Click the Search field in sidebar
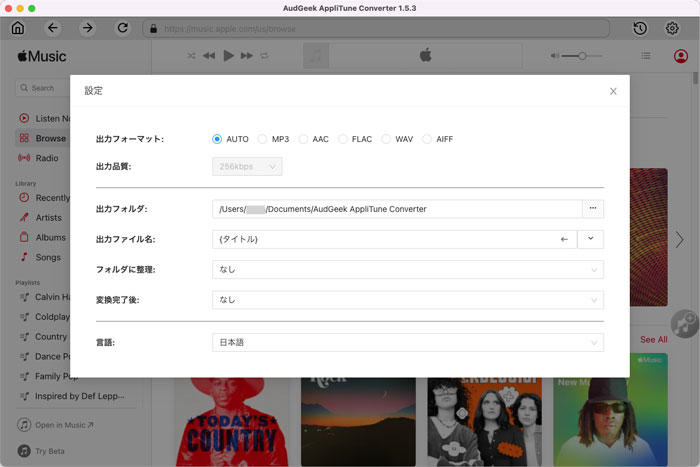The image size is (700, 467). (43, 88)
